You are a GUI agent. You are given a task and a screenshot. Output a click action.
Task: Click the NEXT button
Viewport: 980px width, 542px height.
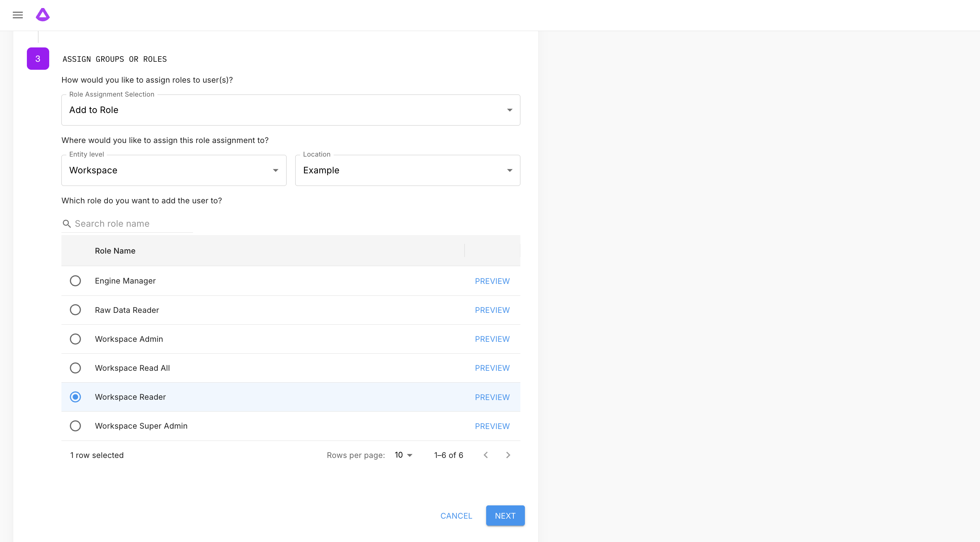pos(505,516)
